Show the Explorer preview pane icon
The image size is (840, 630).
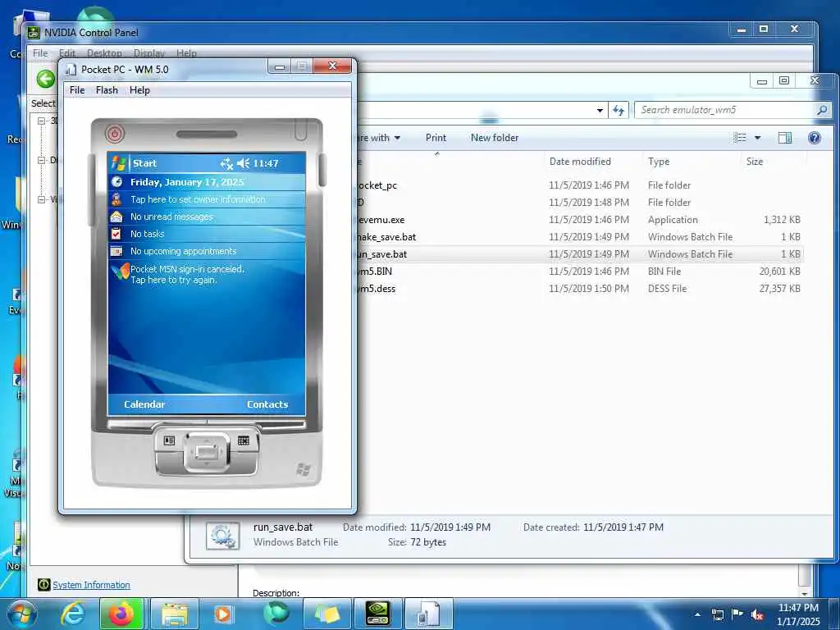coord(785,138)
